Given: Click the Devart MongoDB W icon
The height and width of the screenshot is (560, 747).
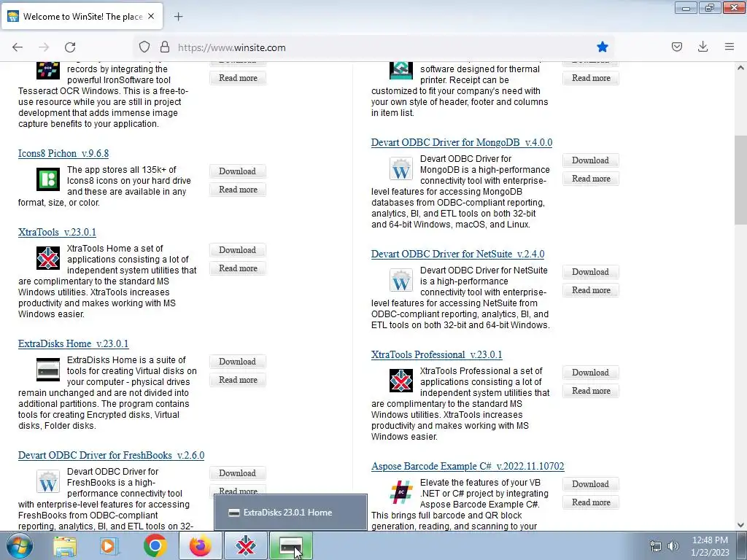Looking at the screenshot, I should click(x=401, y=168).
